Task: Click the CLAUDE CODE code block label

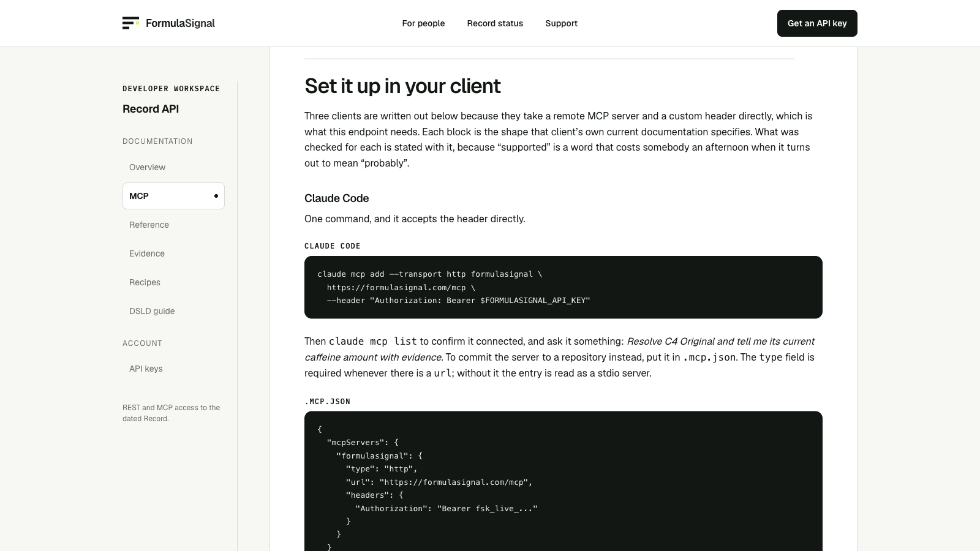Action: pyautogui.click(x=333, y=246)
